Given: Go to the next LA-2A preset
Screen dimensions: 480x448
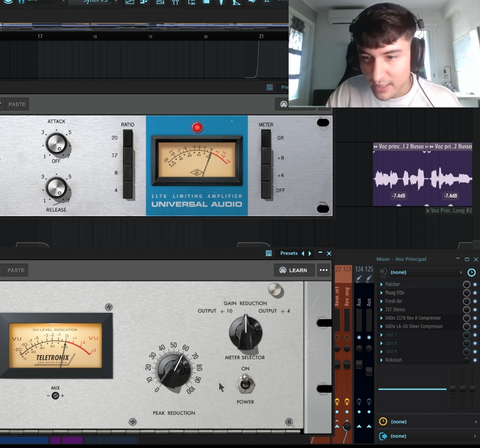Looking at the screenshot, I should (310, 253).
